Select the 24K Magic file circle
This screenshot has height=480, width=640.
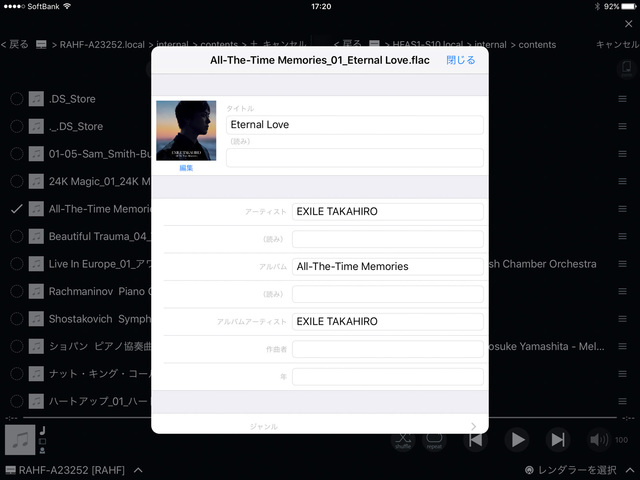(x=17, y=181)
